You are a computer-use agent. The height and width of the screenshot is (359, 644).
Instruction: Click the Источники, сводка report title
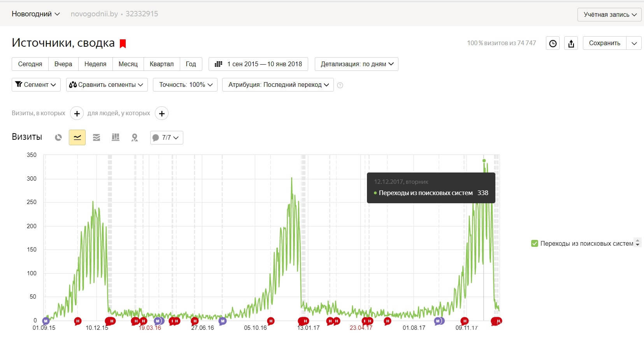[63, 43]
